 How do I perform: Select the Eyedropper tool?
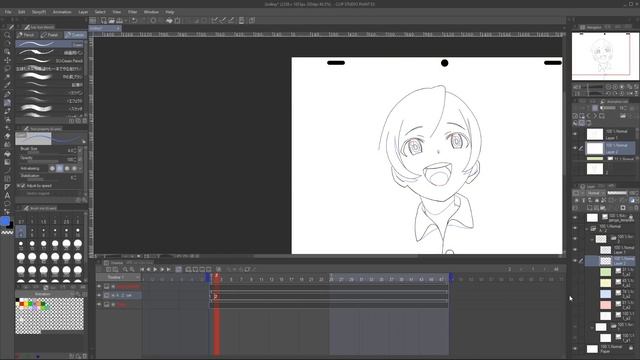[7, 85]
